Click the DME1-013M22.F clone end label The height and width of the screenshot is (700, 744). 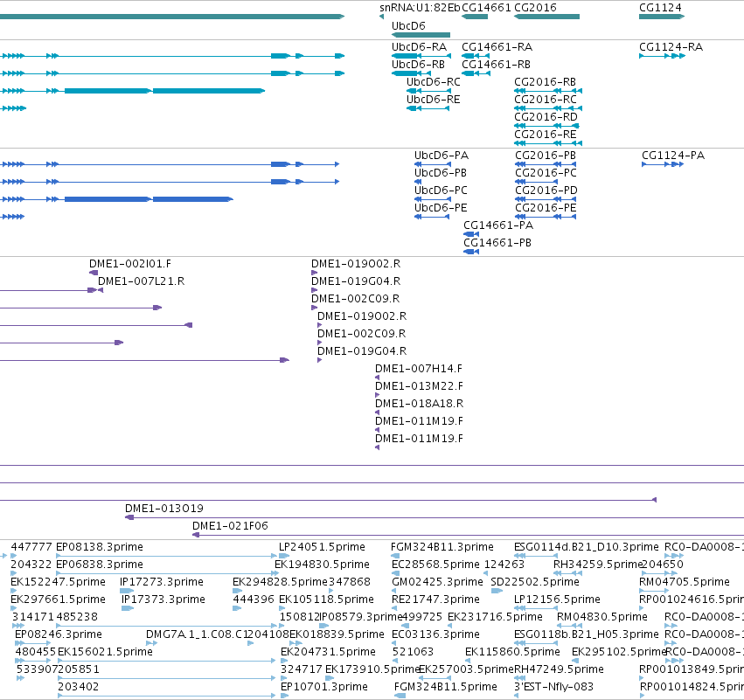(x=419, y=386)
